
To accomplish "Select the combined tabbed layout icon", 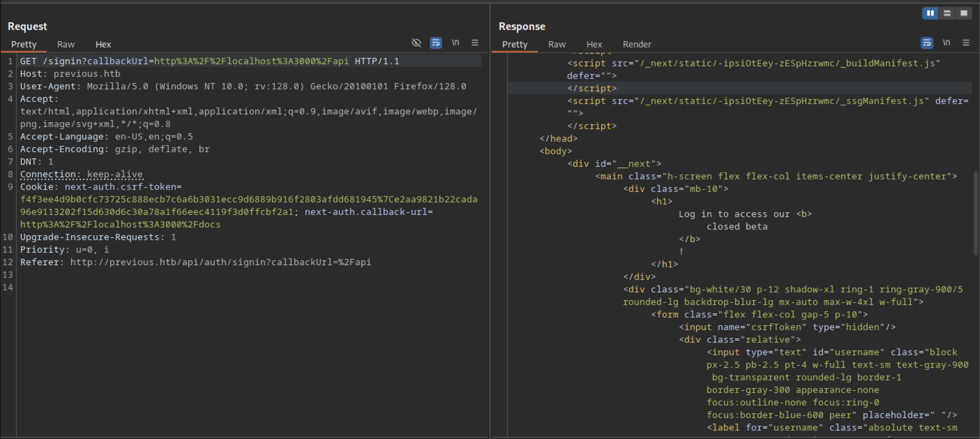I will pyautogui.click(x=964, y=13).
